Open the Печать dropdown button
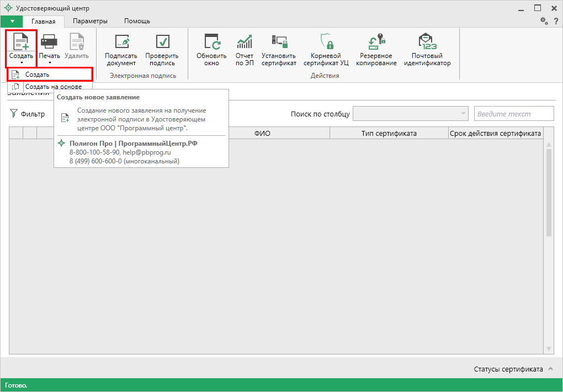The height and width of the screenshot is (392, 563). (x=49, y=50)
